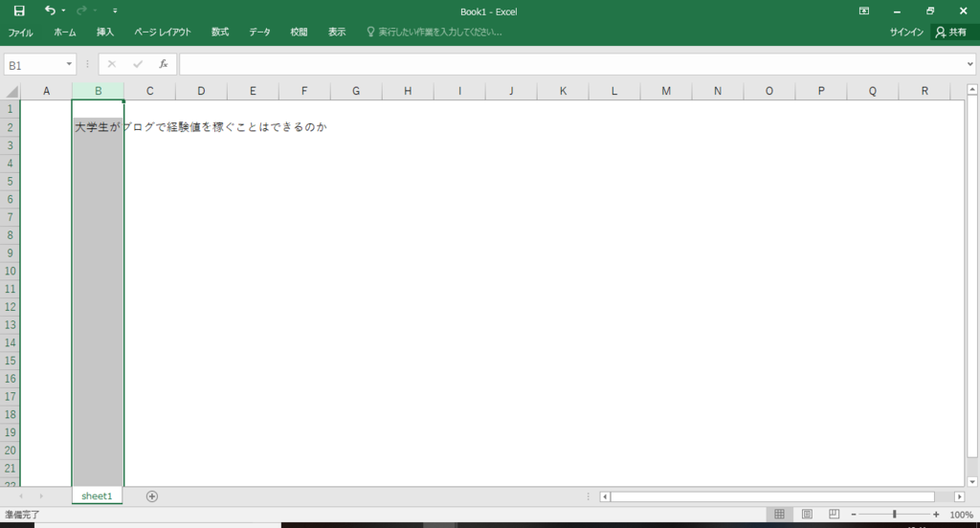Select row 21 header
Image resolution: width=980 pixels, height=528 pixels.
[x=10, y=468]
